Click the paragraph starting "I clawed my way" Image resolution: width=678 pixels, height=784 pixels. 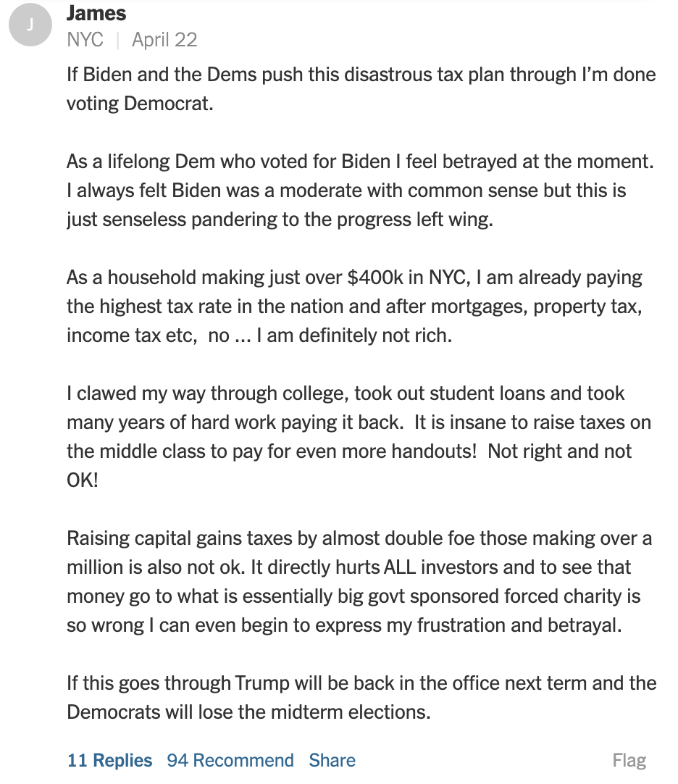click(359, 436)
